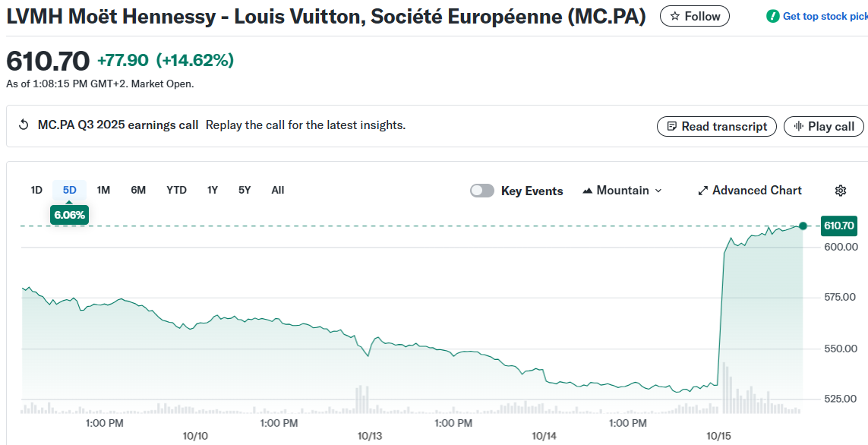This screenshot has height=445, width=868.
Task: Toggle the Key Events switch
Action: coord(482,191)
